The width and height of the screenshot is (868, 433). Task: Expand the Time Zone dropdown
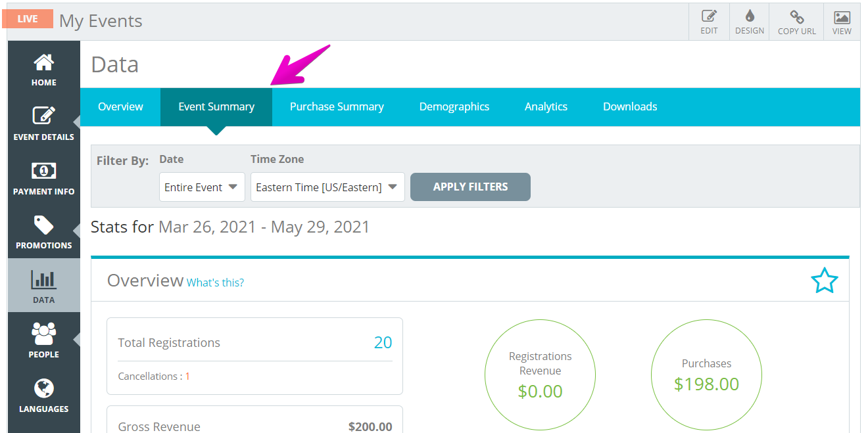[x=327, y=187]
